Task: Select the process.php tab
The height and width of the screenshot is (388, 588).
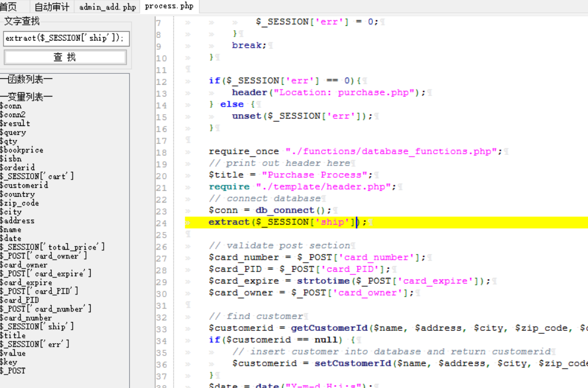Action: [x=169, y=6]
